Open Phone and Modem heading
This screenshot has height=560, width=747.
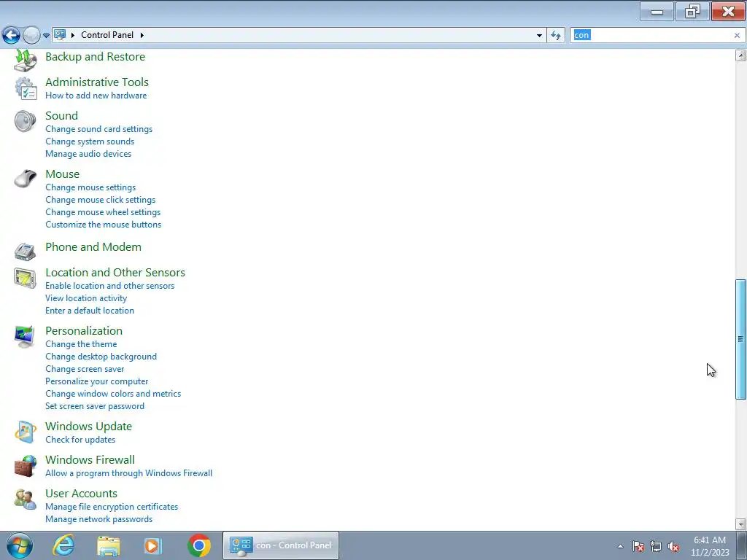[x=93, y=247]
